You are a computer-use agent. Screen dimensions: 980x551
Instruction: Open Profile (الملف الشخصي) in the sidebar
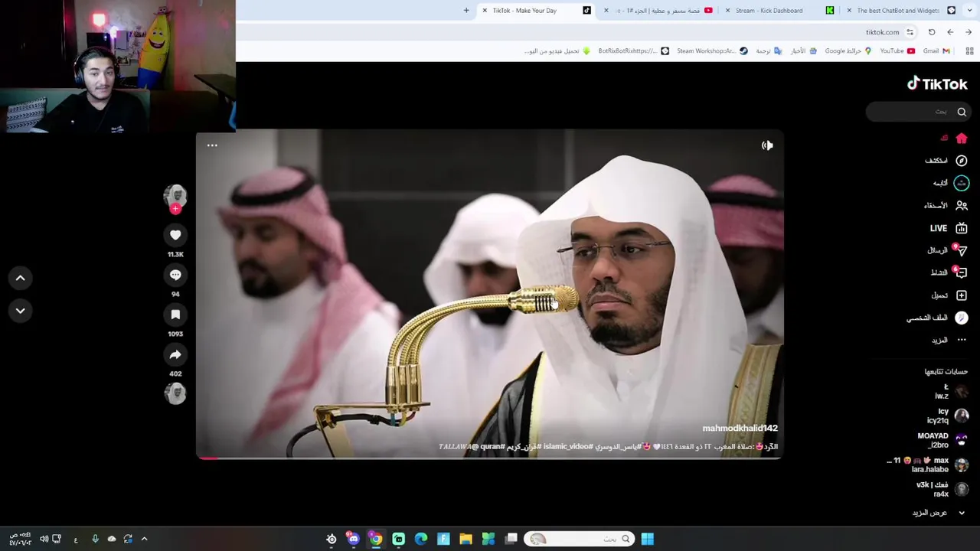937,318
